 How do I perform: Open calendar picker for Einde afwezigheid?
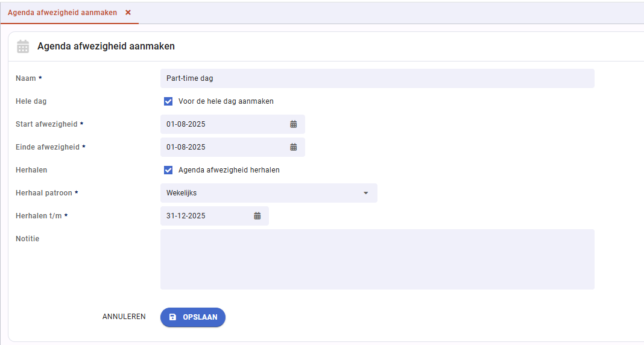[293, 147]
